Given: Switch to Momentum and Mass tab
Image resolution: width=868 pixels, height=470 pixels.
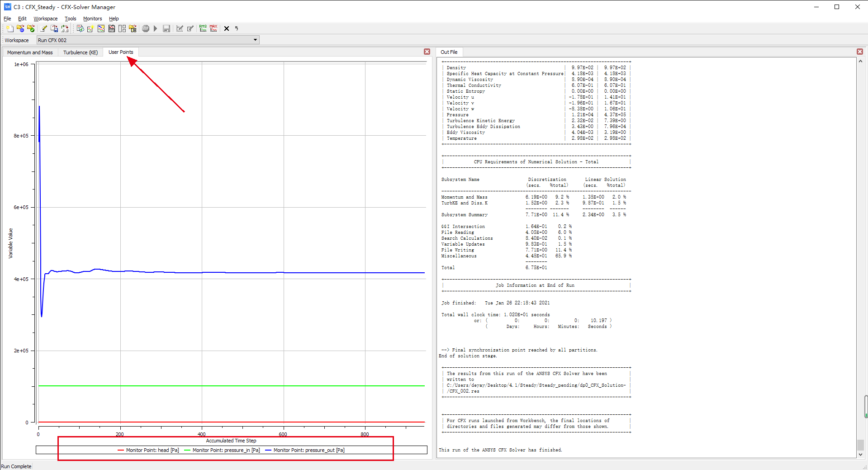Looking at the screenshot, I should (30, 52).
